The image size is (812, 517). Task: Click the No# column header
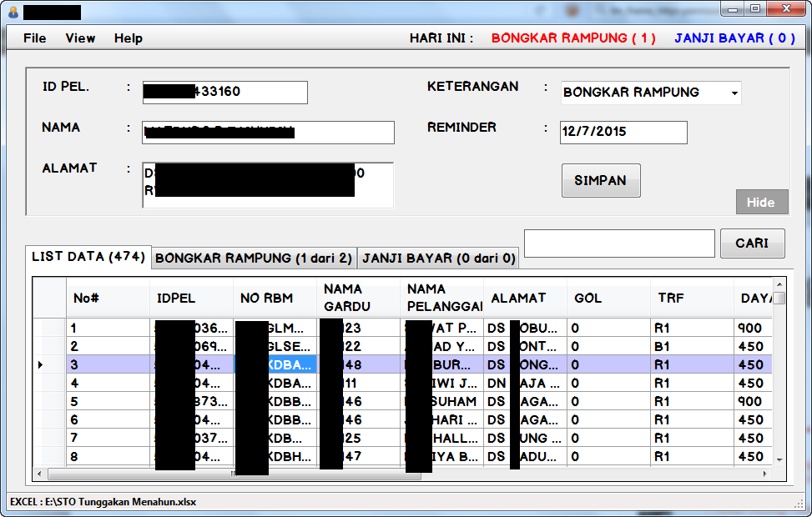click(x=108, y=298)
